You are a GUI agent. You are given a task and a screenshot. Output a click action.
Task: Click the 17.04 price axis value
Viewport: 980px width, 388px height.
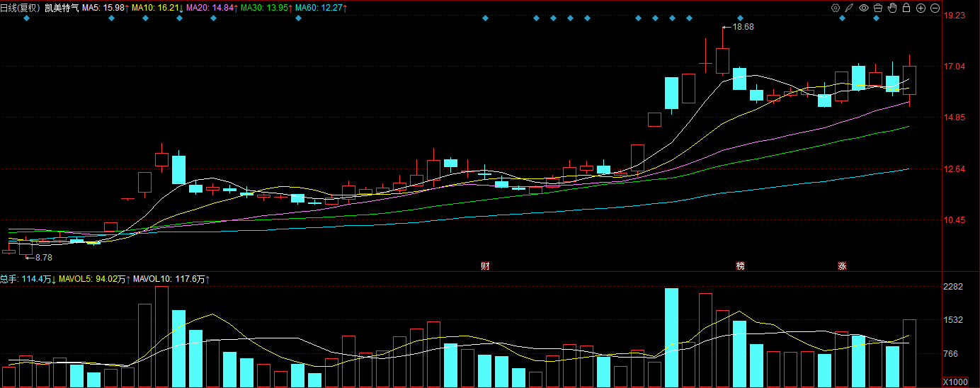955,67
